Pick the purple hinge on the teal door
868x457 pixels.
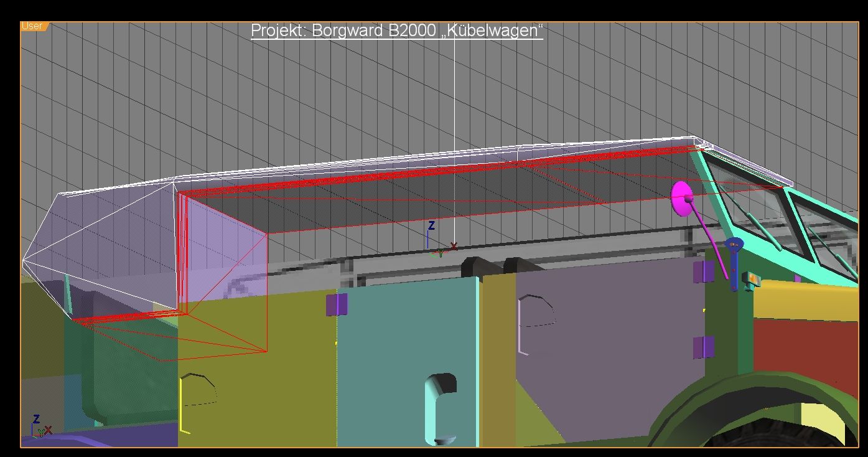337,305
